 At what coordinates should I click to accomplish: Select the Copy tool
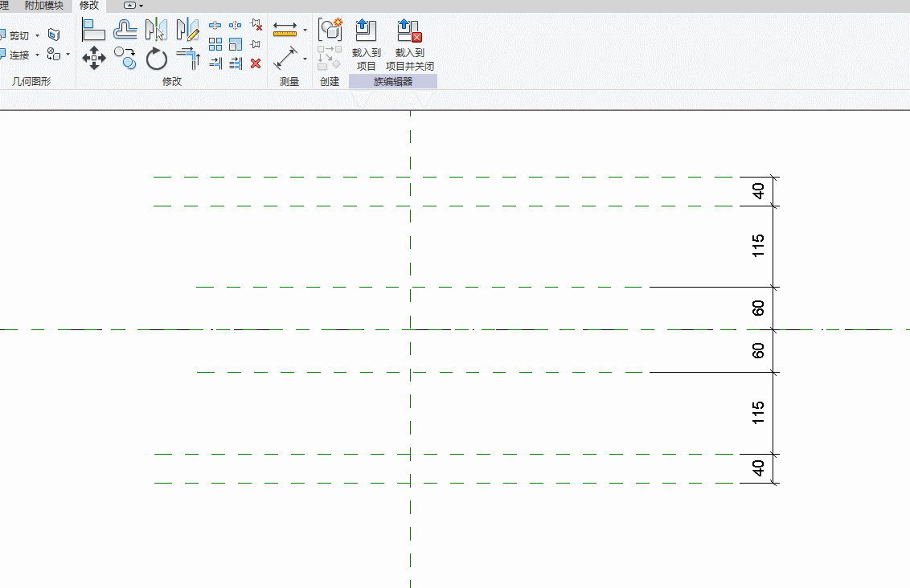[125, 58]
